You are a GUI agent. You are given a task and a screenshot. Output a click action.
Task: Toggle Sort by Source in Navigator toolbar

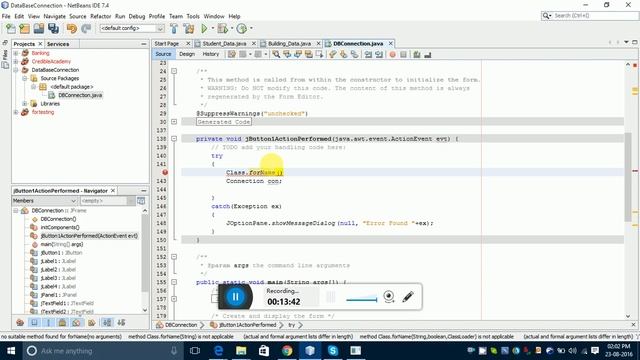pos(121,323)
